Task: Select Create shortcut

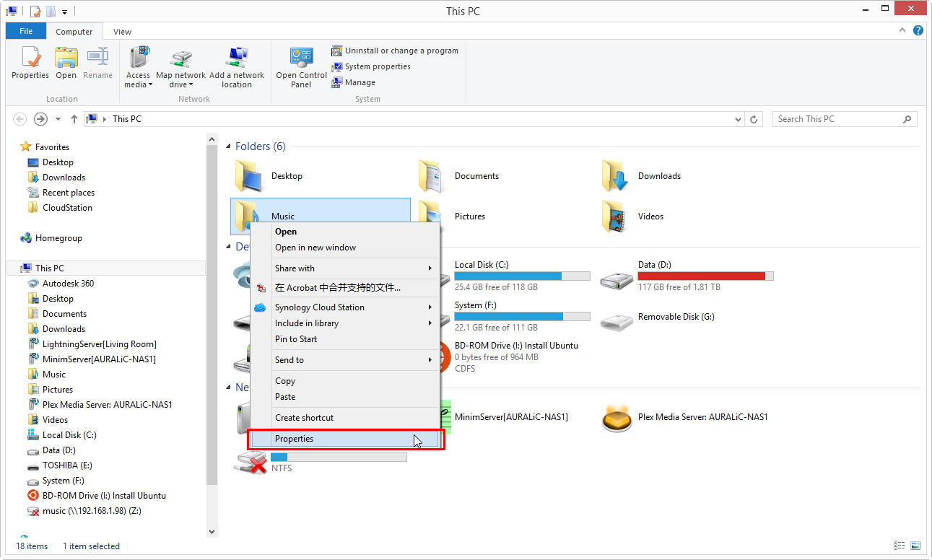Action: coord(345,418)
